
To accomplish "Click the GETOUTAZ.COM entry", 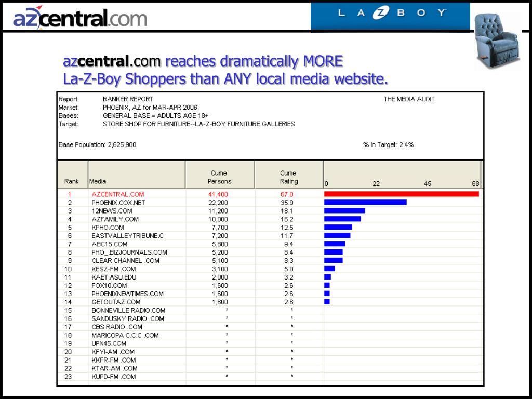I will 116,302.
